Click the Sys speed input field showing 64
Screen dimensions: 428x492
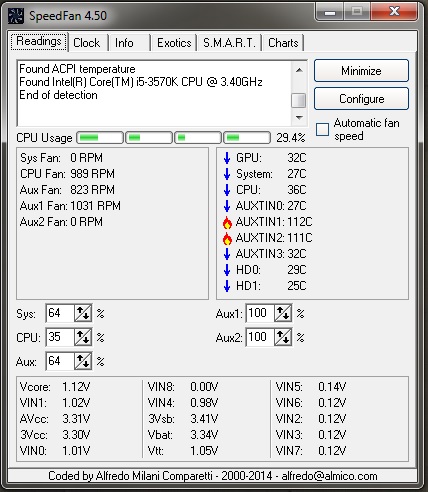[60, 313]
